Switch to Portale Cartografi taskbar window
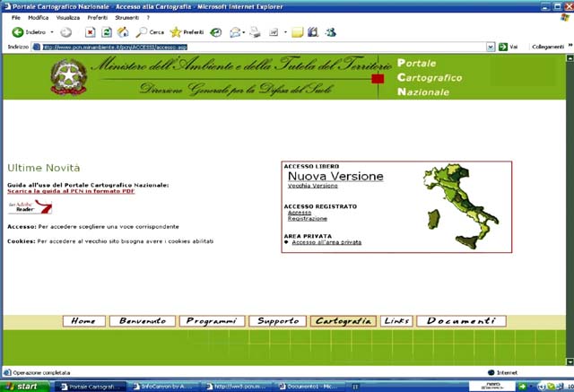The height and width of the screenshot is (392, 574). click(x=91, y=387)
